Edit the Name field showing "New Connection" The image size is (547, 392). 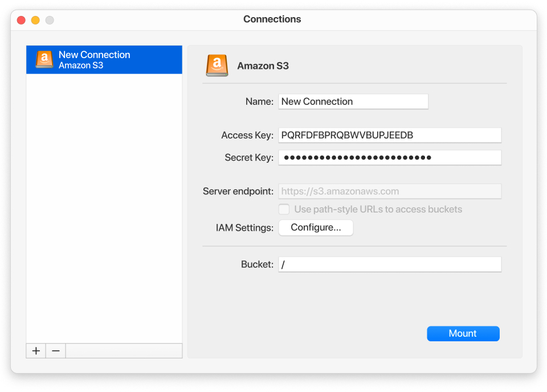click(x=353, y=101)
